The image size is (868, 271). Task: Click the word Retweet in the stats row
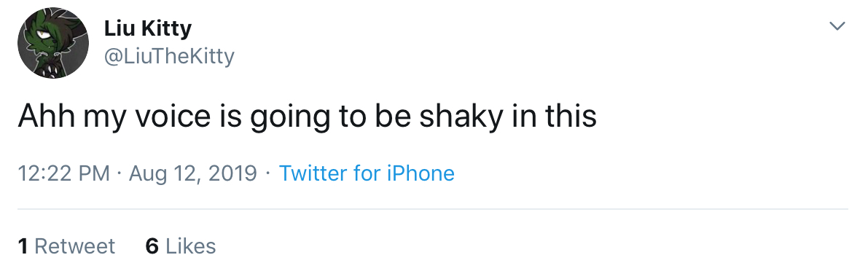(x=75, y=246)
